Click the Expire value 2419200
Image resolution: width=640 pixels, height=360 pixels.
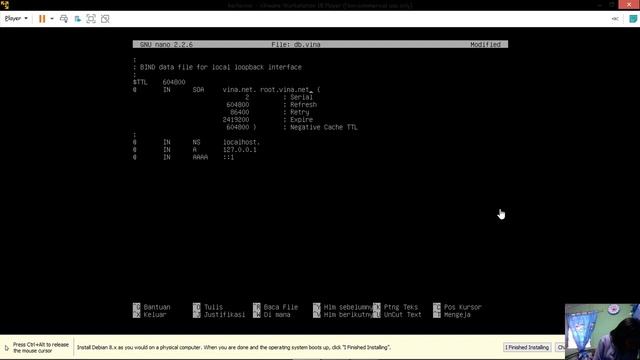point(236,120)
